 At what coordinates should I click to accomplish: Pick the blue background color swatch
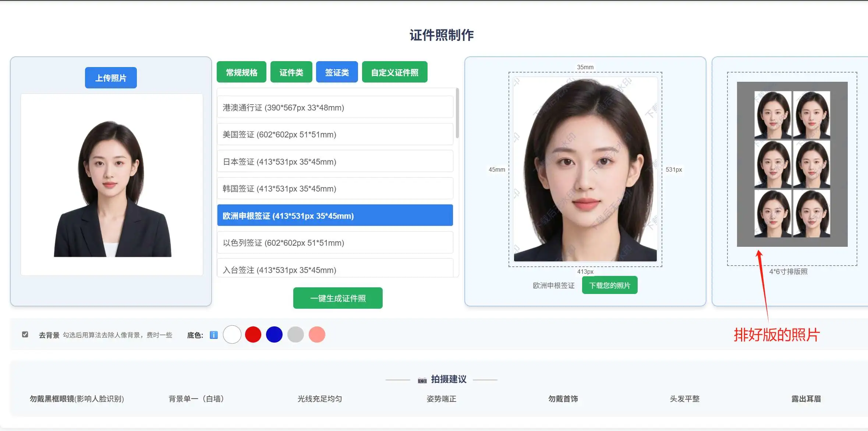[274, 334]
